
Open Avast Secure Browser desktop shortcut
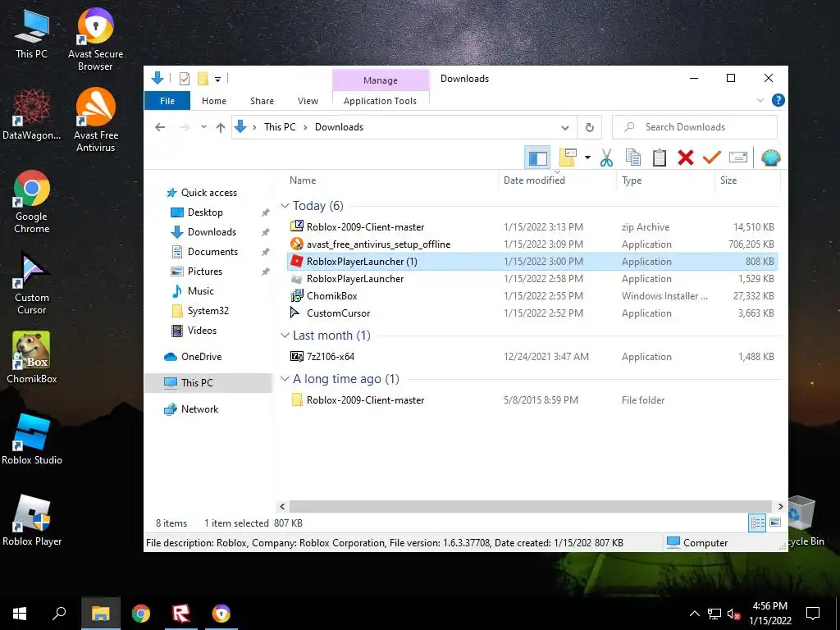95,39
